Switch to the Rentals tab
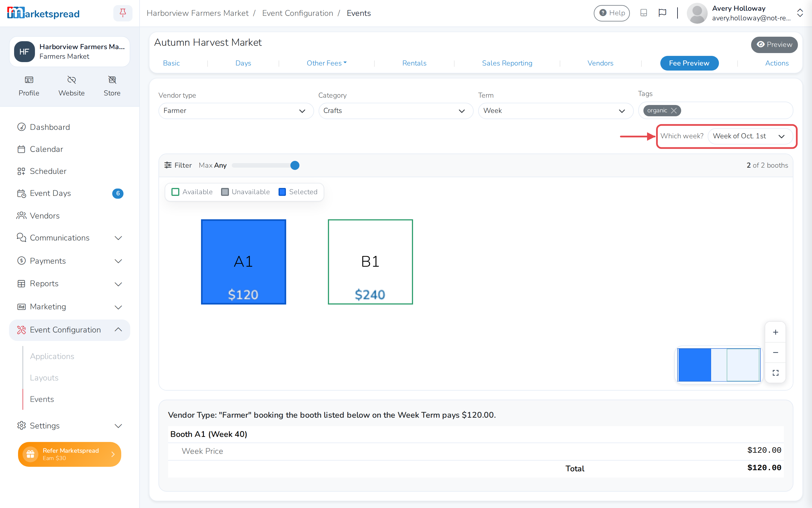This screenshot has width=812, height=508. pos(414,63)
